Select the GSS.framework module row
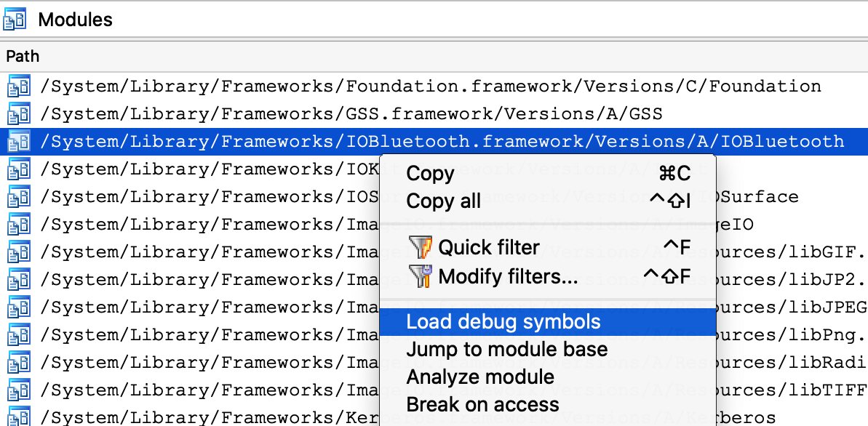This screenshot has height=426, width=868. click(x=351, y=115)
